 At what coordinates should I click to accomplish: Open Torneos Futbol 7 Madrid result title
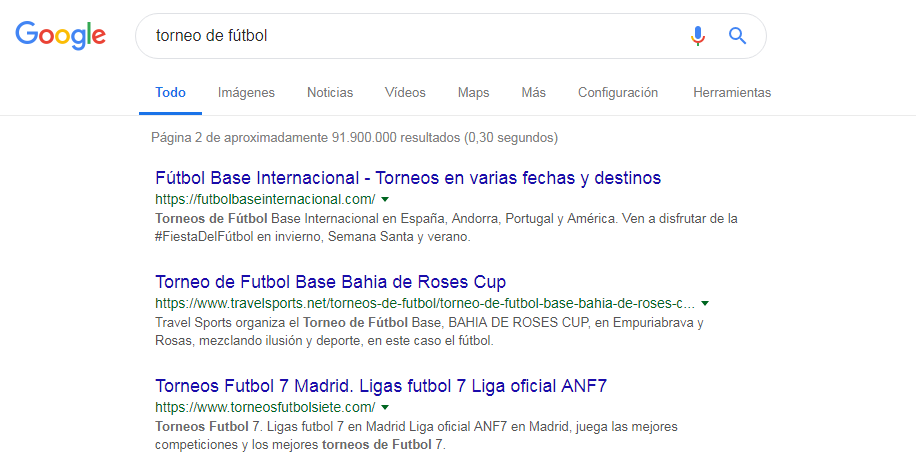tap(381, 385)
